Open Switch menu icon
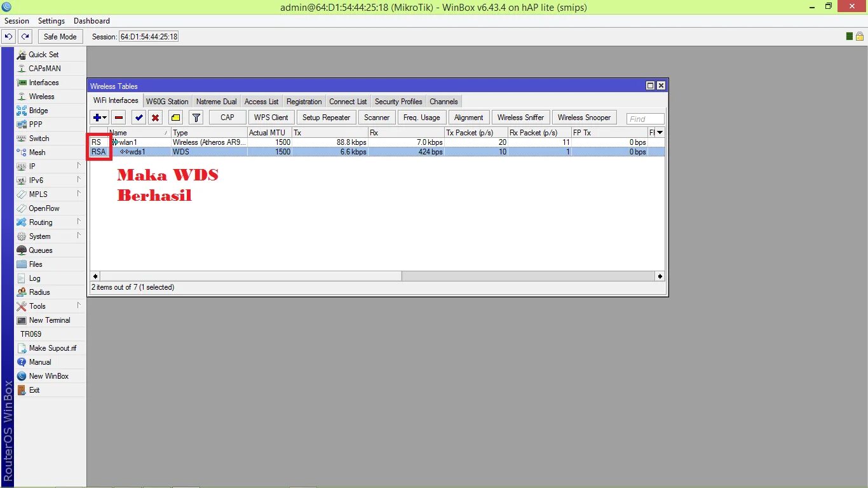 [x=22, y=139]
